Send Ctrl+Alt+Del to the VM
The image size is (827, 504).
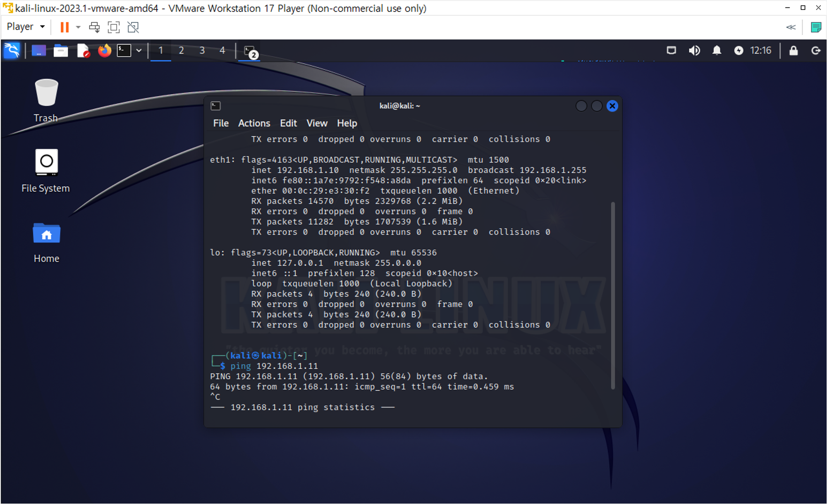point(94,27)
